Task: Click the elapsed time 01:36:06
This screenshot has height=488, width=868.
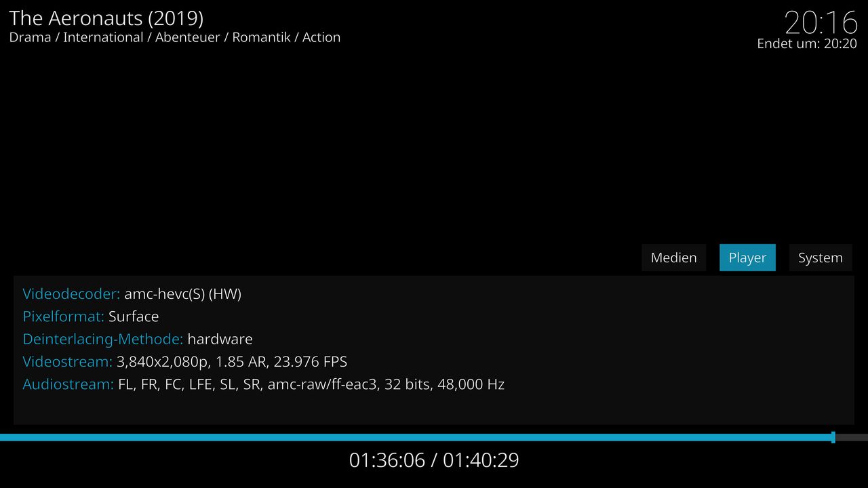Action: [x=387, y=460]
